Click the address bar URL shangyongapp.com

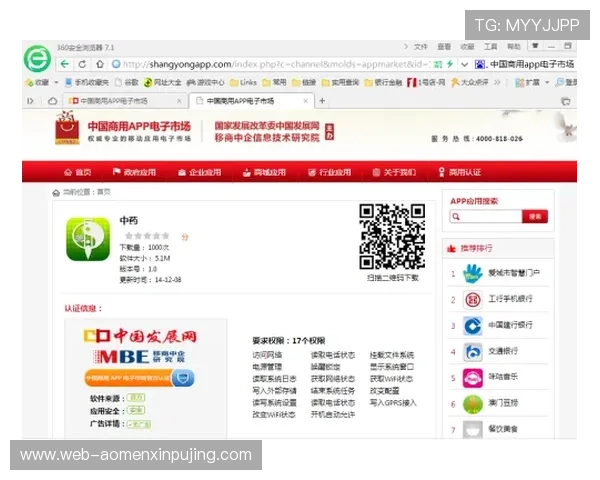point(190,64)
